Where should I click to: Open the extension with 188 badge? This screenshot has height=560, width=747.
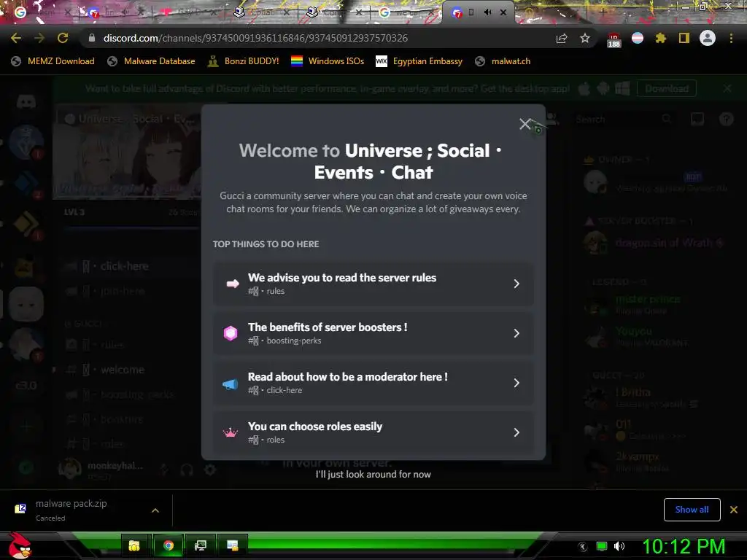[614, 39]
